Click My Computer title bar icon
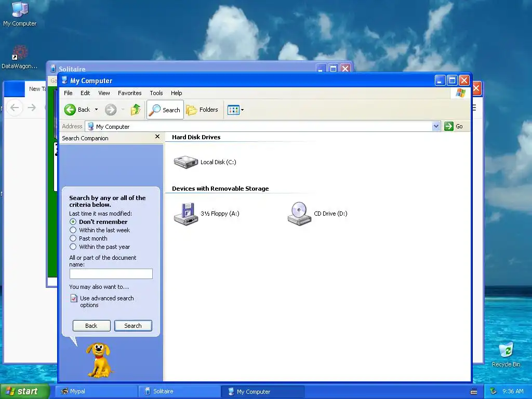Screen dimensions: 532x399 coord(64,81)
